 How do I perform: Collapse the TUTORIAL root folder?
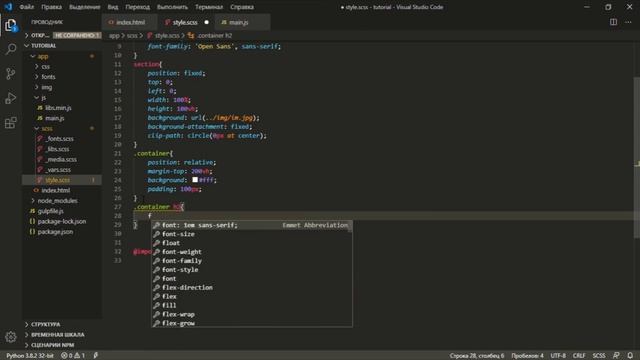[x=62, y=46]
